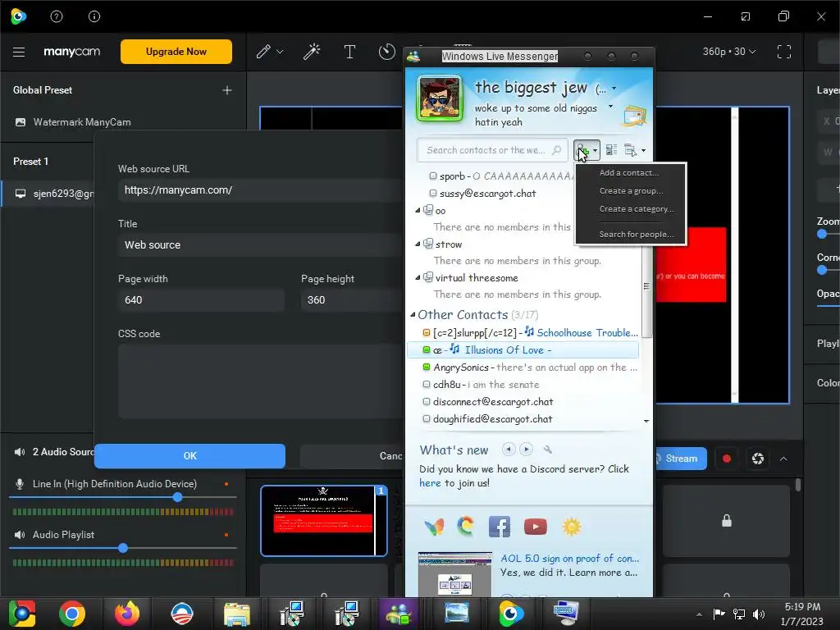Show next What's new item
This screenshot has width=840, height=630.
[526, 450]
